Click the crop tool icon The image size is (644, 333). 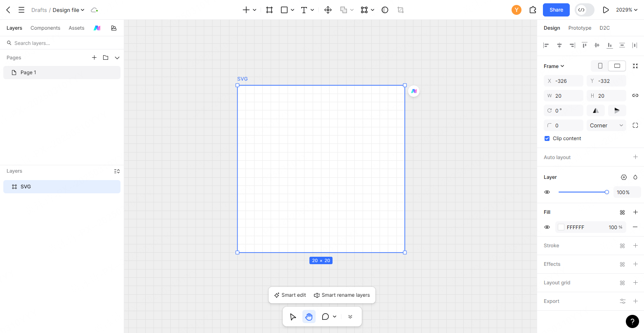(401, 10)
